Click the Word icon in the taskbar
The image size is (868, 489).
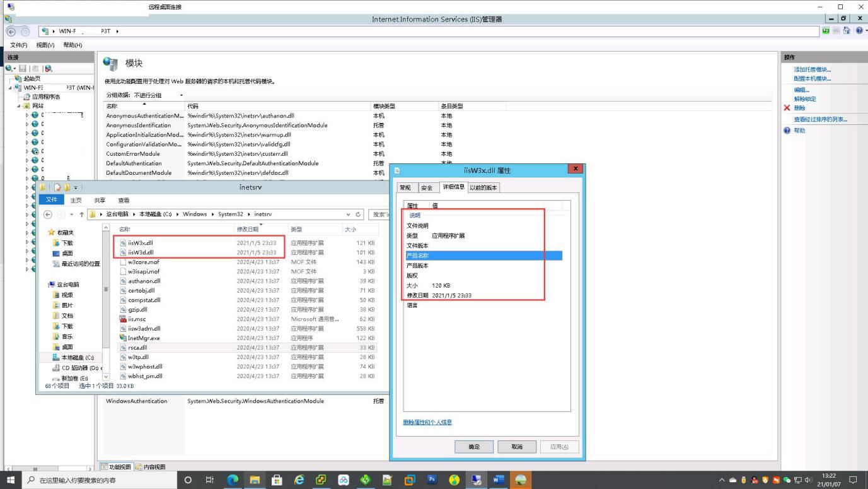[498, 480]
